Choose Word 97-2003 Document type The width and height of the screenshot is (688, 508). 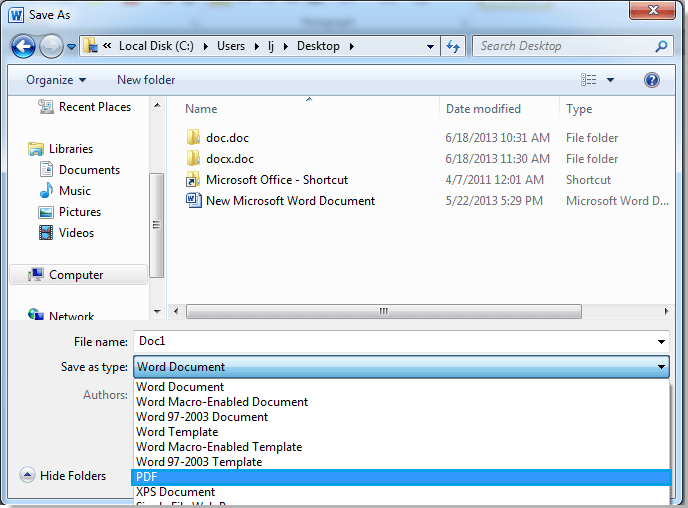(401, 417)
